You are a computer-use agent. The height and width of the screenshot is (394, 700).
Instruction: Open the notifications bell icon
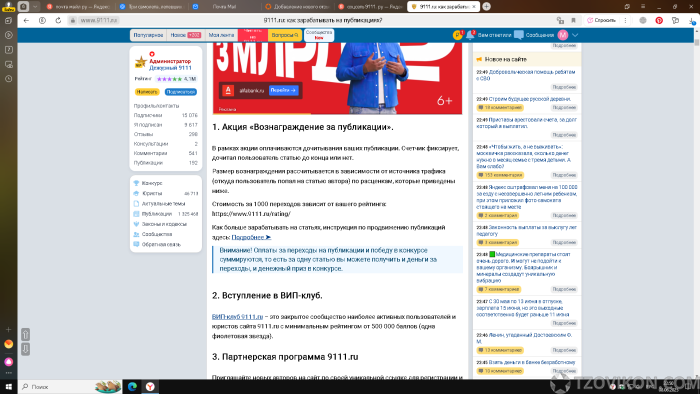pos(470,35)
